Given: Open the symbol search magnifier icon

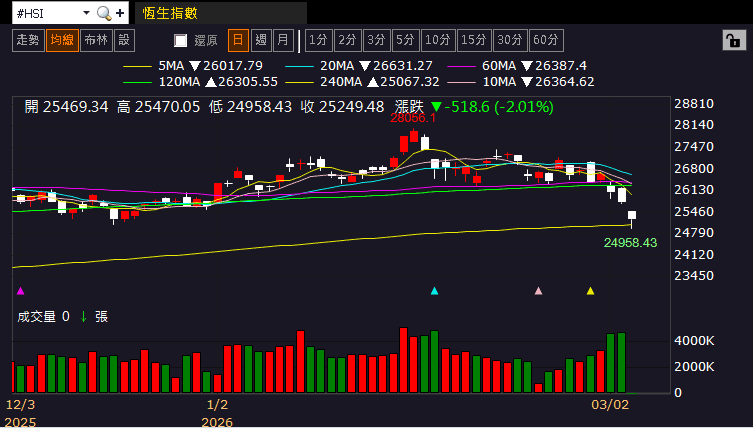Looking at the screenshot, I should [x=104, y=13].
